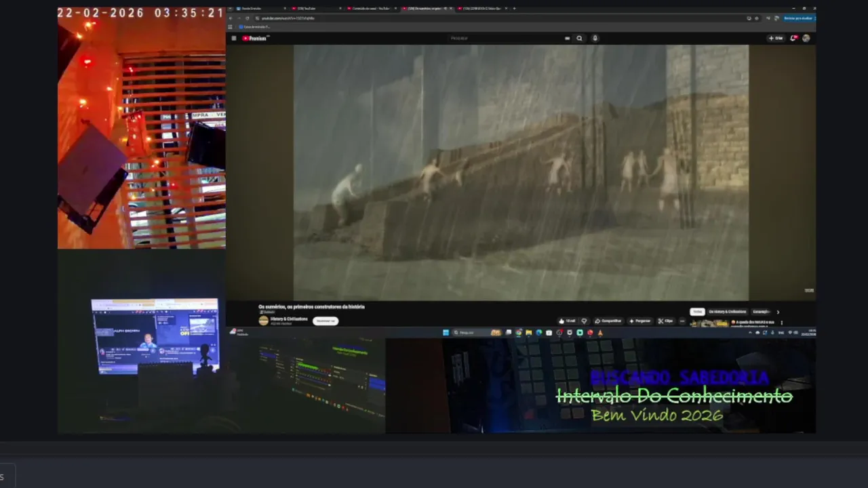Open more actions ellipsis under video
This screenshot has height=488, width=868.
(682, 321)
